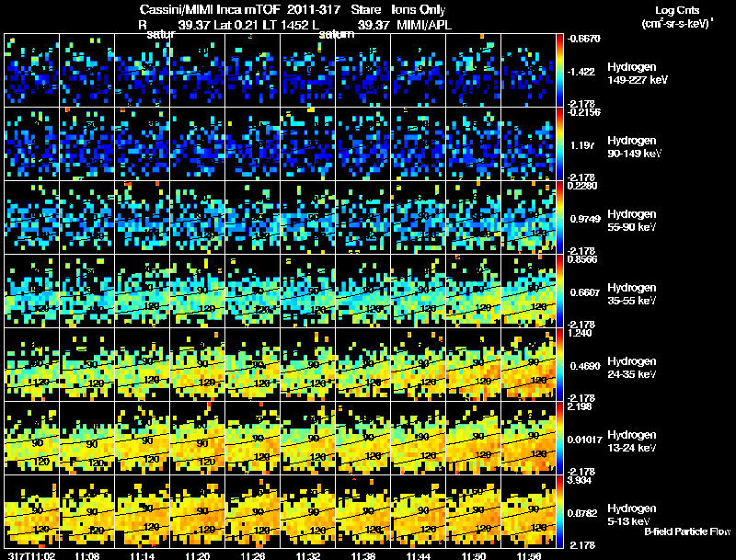Select the 24-35 keV panel at 11:50

[x=473, y=365]
